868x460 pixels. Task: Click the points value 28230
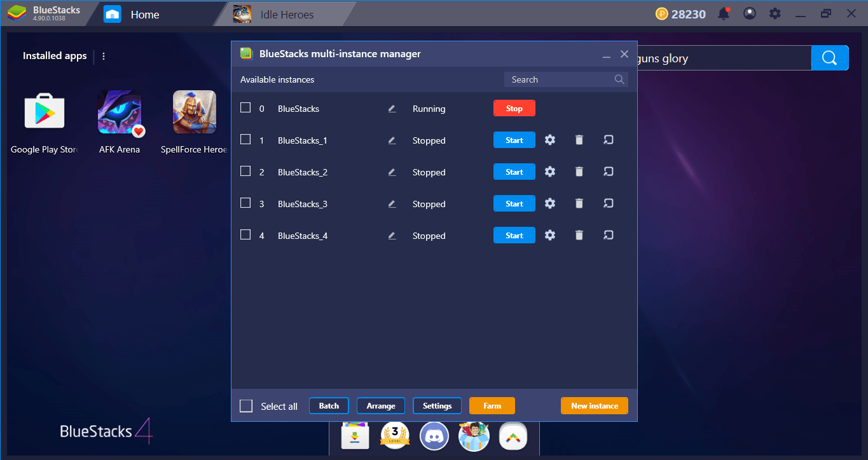[x=689, y=14]
